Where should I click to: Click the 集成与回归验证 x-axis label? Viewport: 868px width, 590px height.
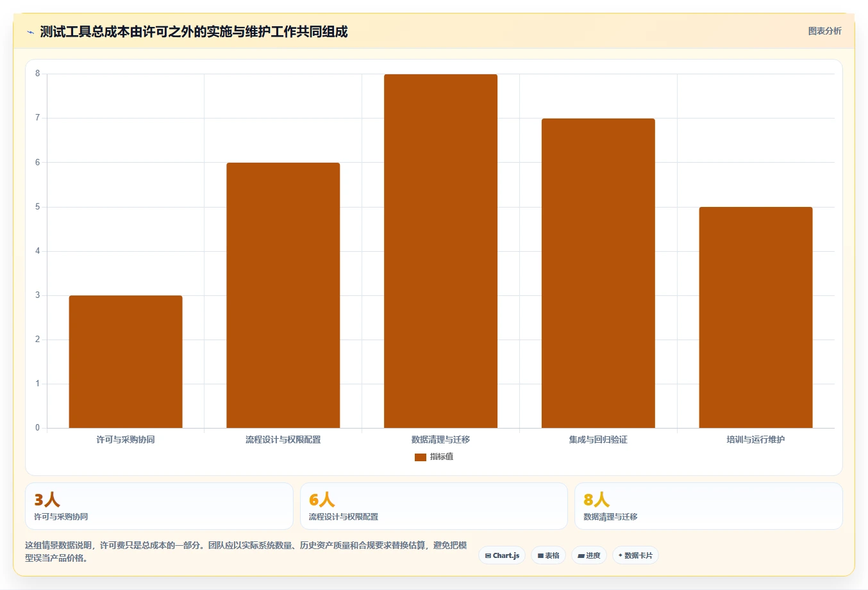coord(598,439)
